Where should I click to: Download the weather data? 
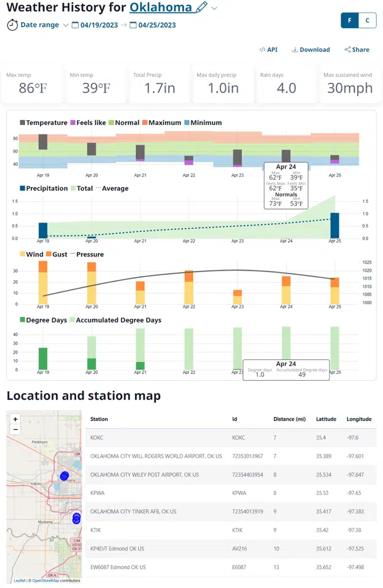coord(311,50)
